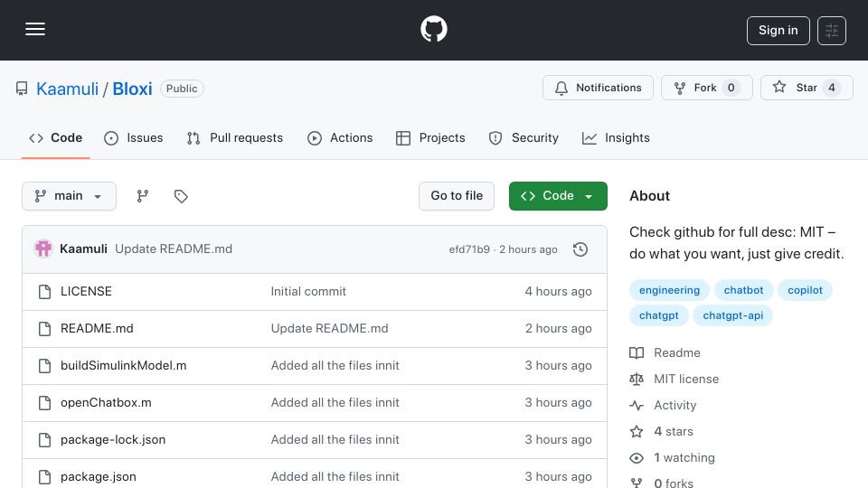The image size is (868, 488).
Task: Select the engineering topic tag
Action: click(x=669, y=290)
